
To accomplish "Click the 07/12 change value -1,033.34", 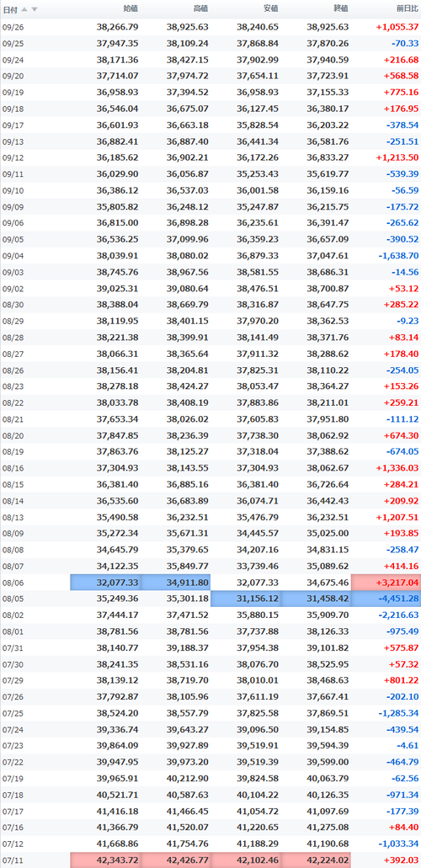I will (x=398, y=844).
